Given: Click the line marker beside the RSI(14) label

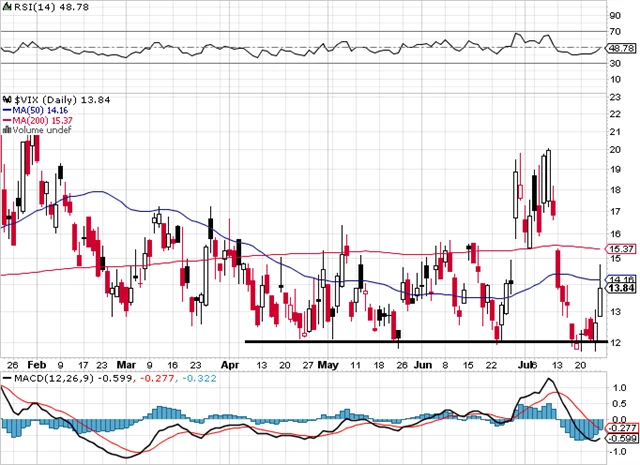Looking at the screenshot, I should point(6,7).
